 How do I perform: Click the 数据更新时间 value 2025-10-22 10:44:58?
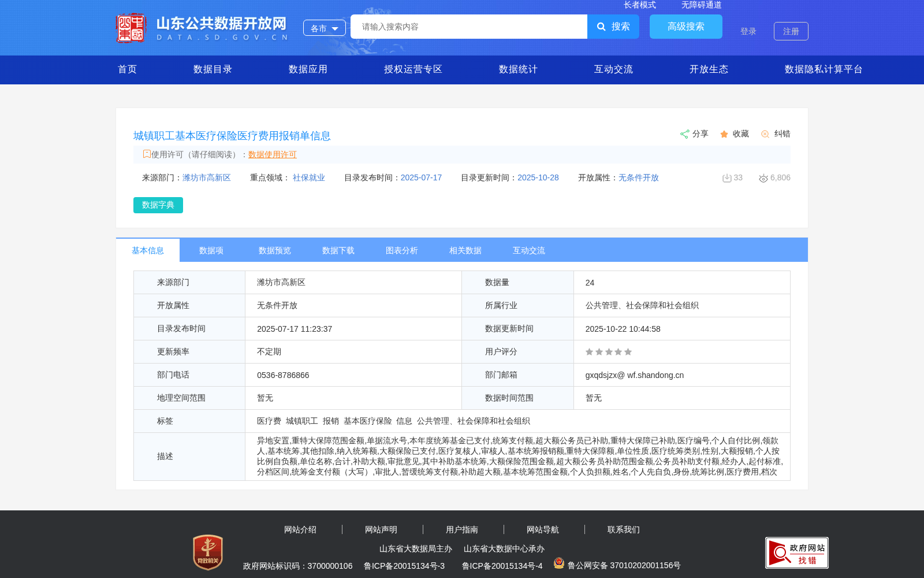pyautogui.click(x=623, y=329)
